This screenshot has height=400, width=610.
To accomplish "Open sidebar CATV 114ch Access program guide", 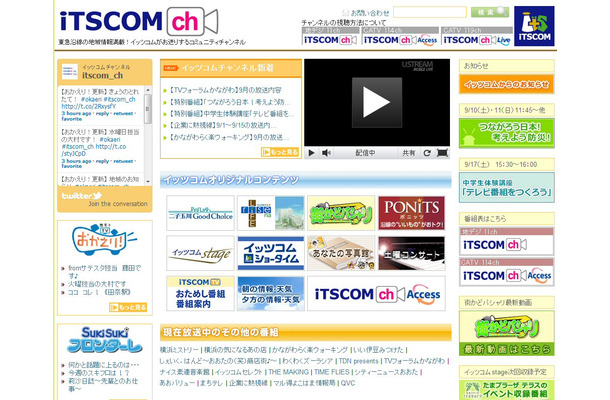I will [x=507, y=272].
